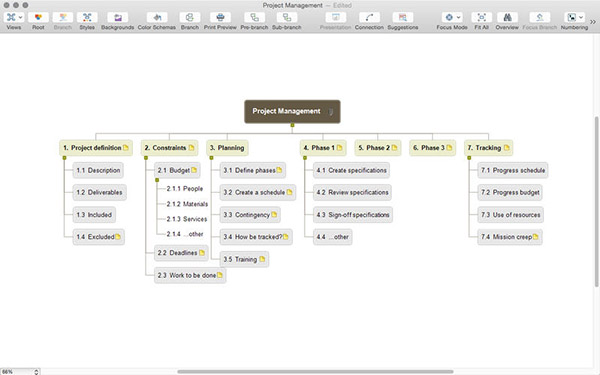This screenshot has width=600, height=375.
Task: Collapse the 2.1 Budget sub-branch
Action: tap(157, 180)
